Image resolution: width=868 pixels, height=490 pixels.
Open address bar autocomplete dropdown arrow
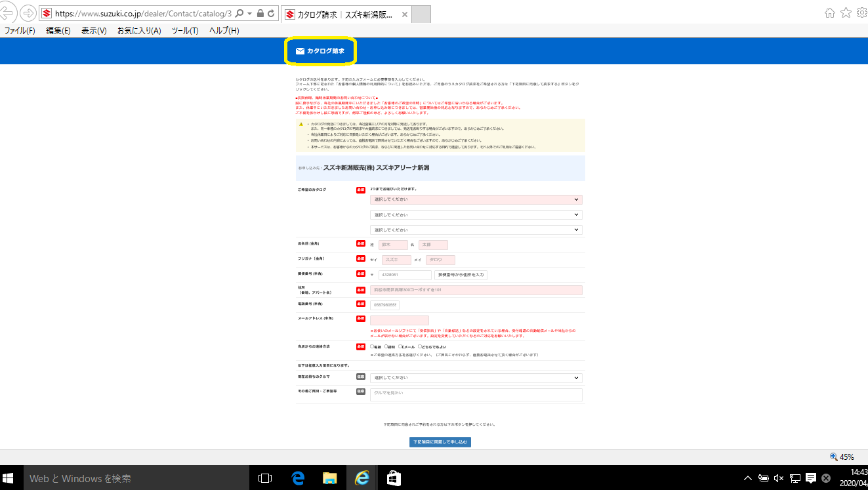[x=250, y=13]
